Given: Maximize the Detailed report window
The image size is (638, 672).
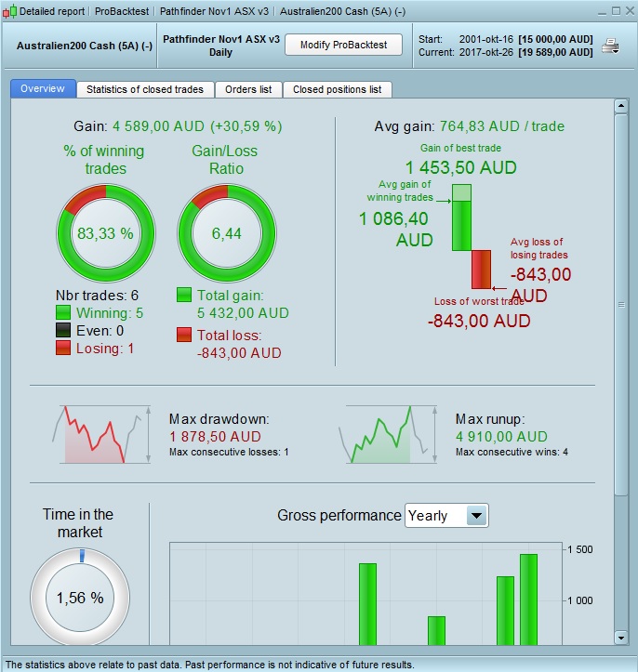Looking at the screenshot, I should pyautogui.click(x=616, y=11).
